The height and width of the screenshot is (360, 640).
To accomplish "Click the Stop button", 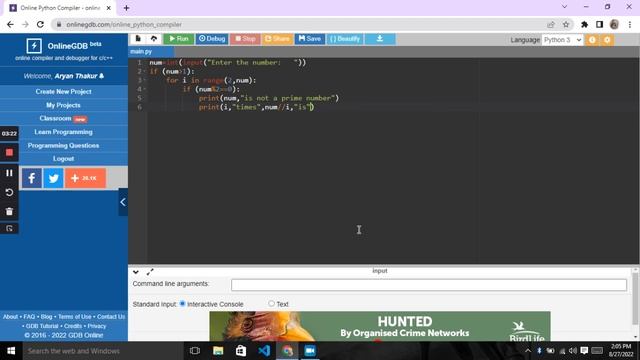I will pyautogui.click(x=245, y=39).
